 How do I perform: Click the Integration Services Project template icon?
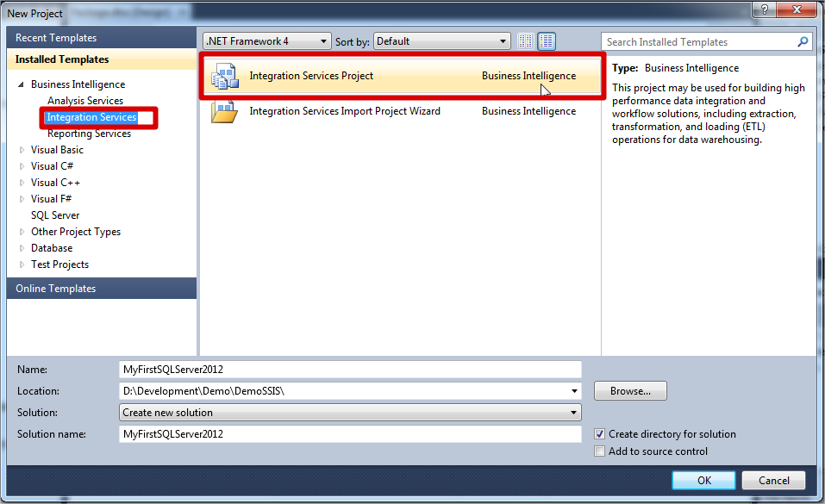click(225, 77)
